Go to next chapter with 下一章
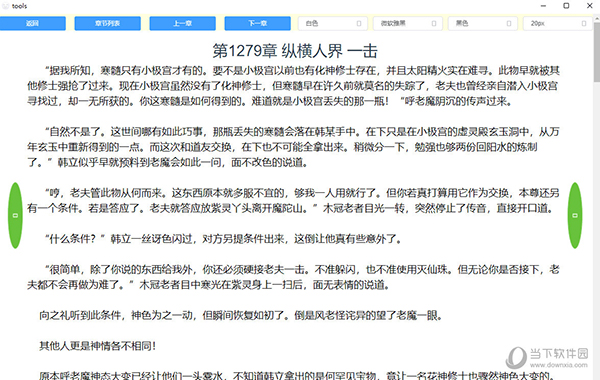 [258, 23]
